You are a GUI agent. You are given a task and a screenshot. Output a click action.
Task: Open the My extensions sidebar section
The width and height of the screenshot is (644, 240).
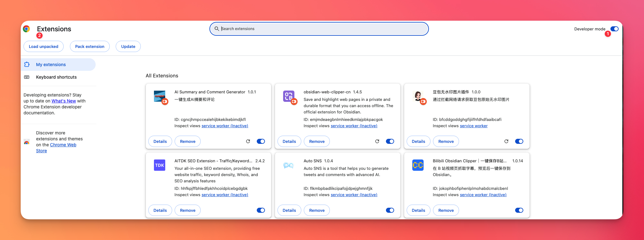58,65
